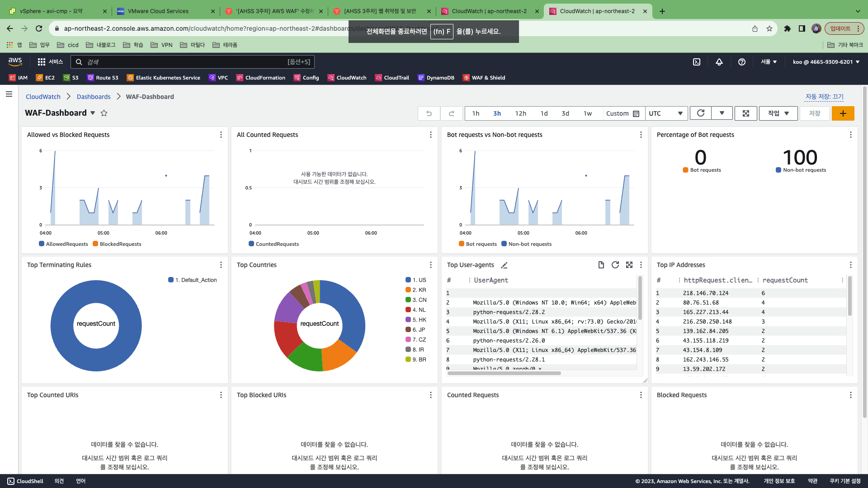Click the refresh dashboard icon

(700, 113)
